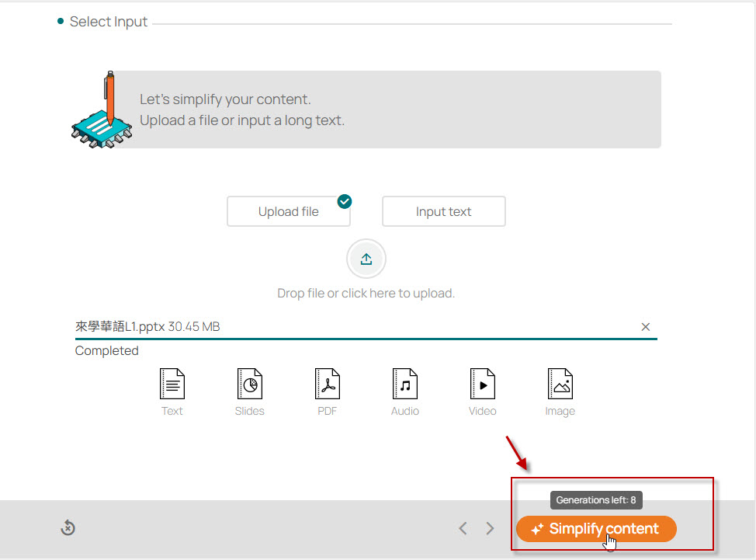The width and height of the screenshot is (756, 560).
Task: Advance to next step with right chevron
Action: click(x=490, y=528)
